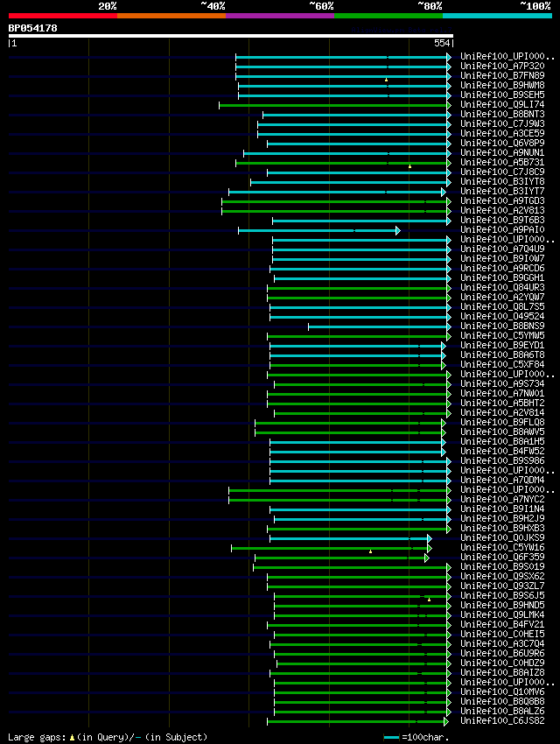The height and width of the screenshot is (744, 560).
Task: Click the yellow gap marker on A5B731 row
Action: (x=409, y=166)
